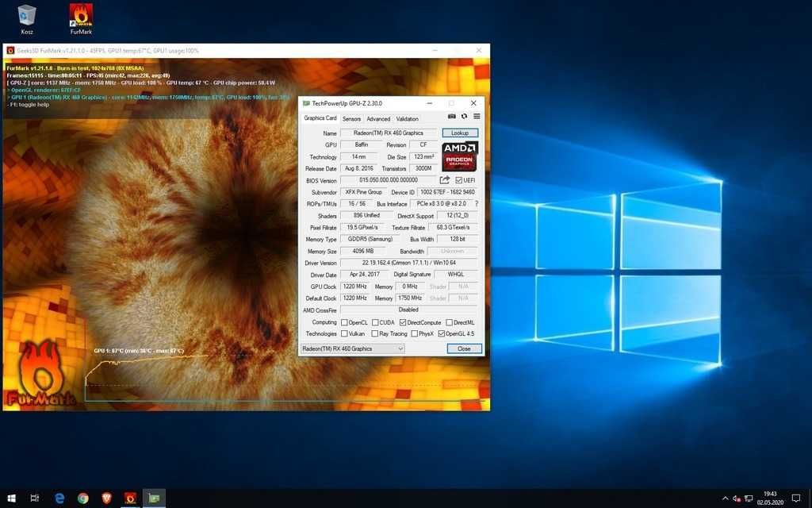Viewport: 812px width, 508px height.
Task: Click the Memory Type value GDDR5 (Samsung)
Action: [370, 240]
